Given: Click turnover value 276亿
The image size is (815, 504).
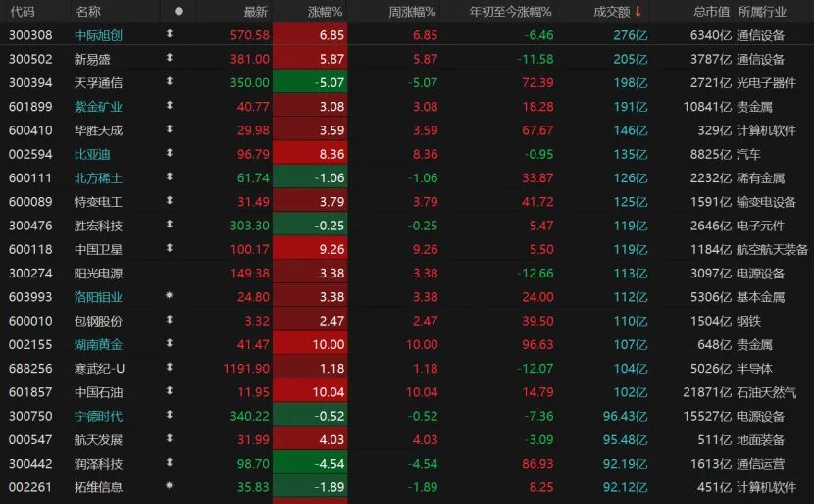Looking at the screenshot, I should point(631,35).
